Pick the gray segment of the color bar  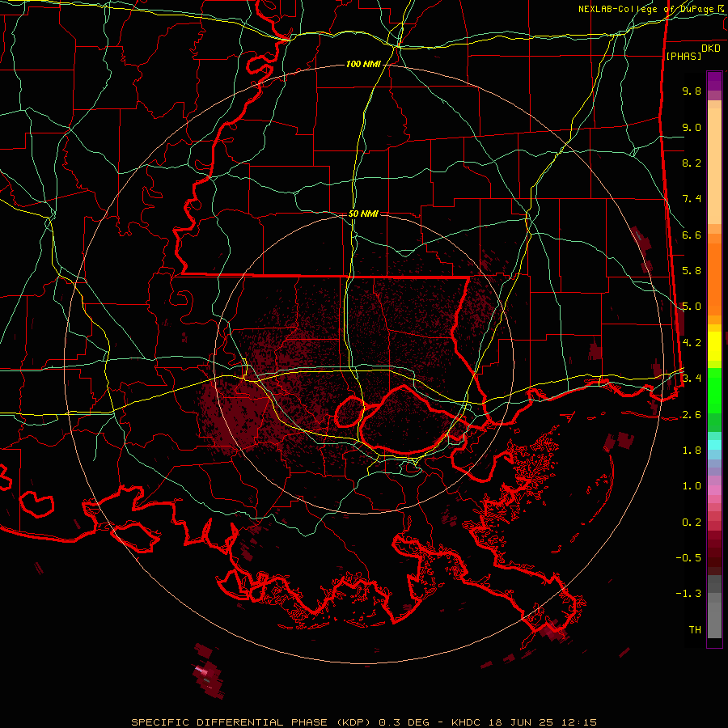(714, 607)
